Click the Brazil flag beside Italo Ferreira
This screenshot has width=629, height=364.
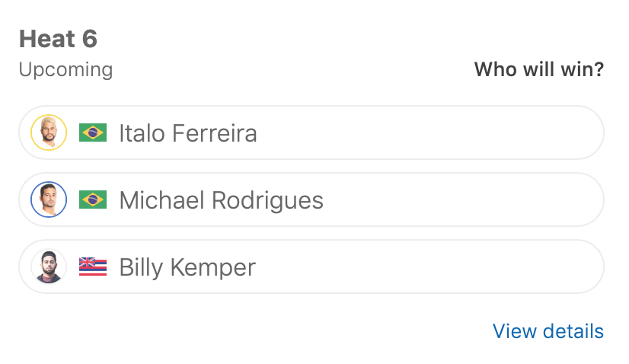[93, 133]
